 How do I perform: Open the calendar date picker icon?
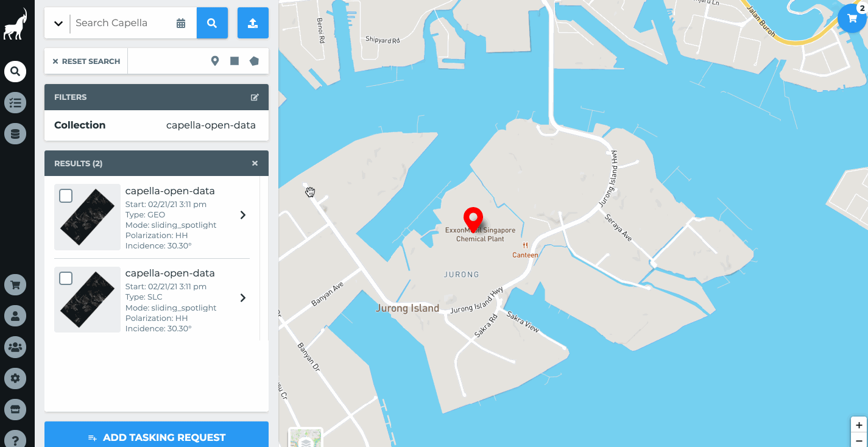point(181,23)
